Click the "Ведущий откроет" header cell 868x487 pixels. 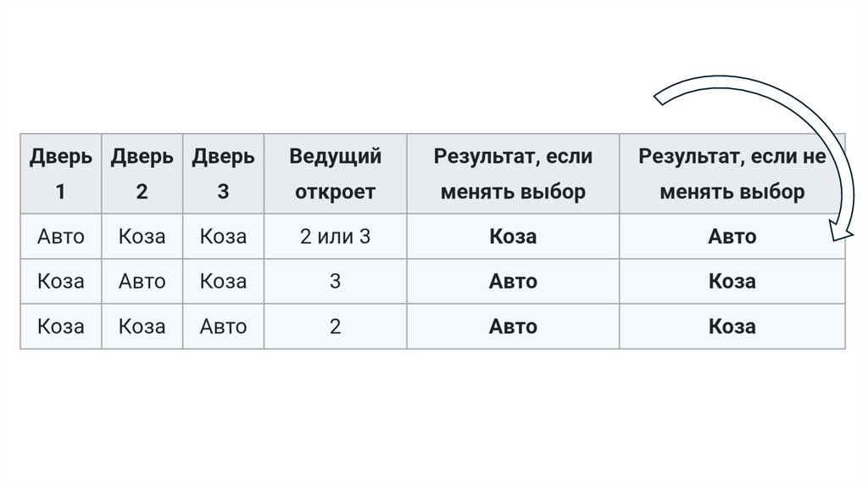pyautogui.click(x=335, y=174)
